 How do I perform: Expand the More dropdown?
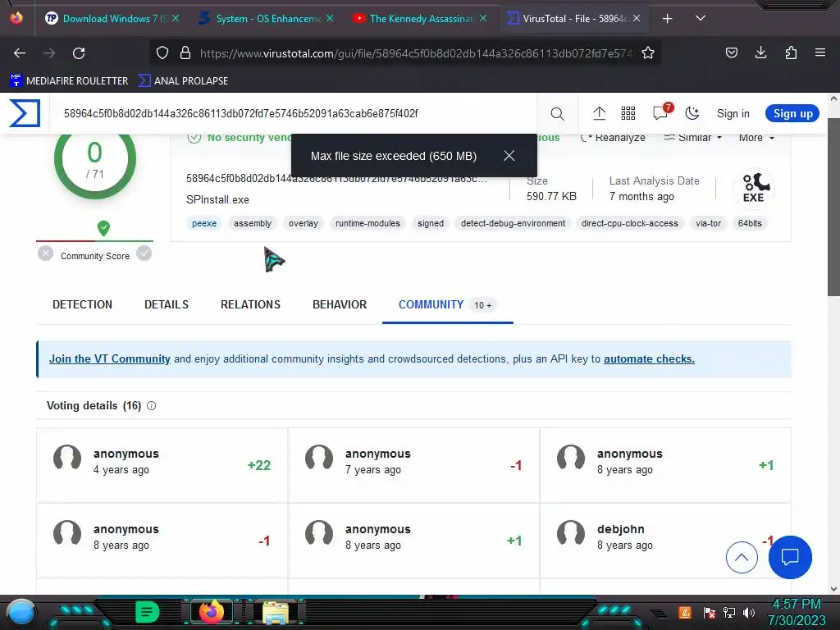756,138
